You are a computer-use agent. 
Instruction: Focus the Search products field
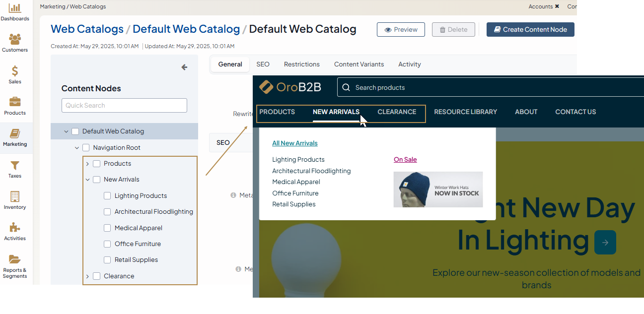pyautogui.click(x=491, y=87)
